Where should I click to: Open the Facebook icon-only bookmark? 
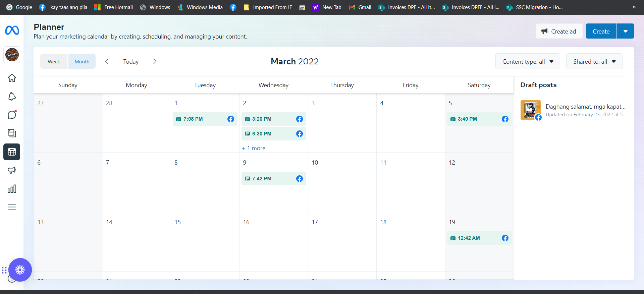click(x=233, y=7)
